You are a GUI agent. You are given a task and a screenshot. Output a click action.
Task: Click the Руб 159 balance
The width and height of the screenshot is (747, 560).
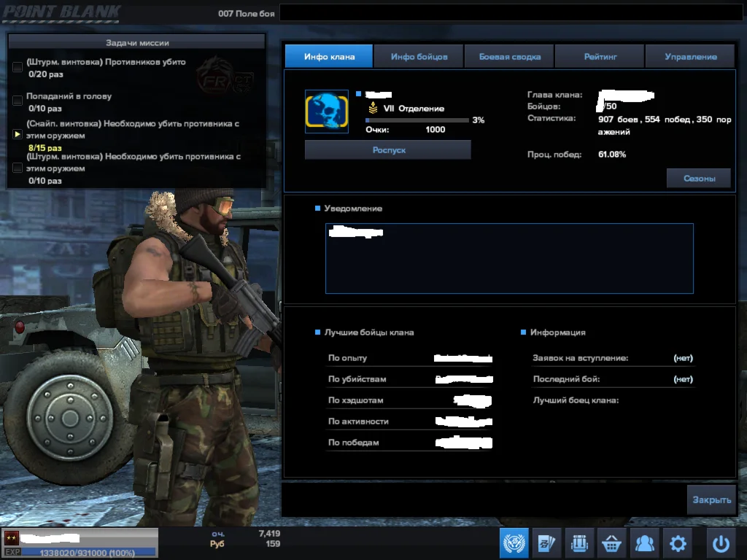pos(245,544)
